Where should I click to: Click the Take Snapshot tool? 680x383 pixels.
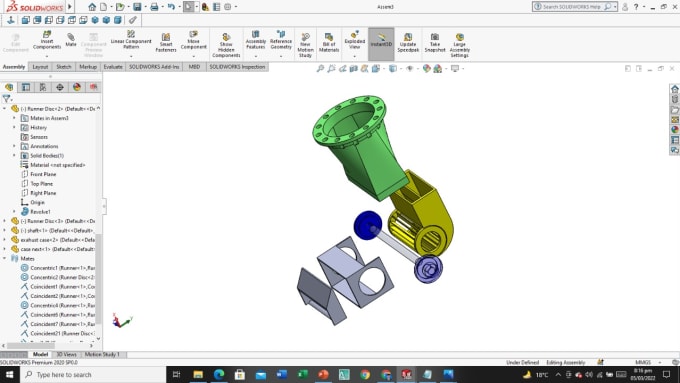[x=435, y=43]
